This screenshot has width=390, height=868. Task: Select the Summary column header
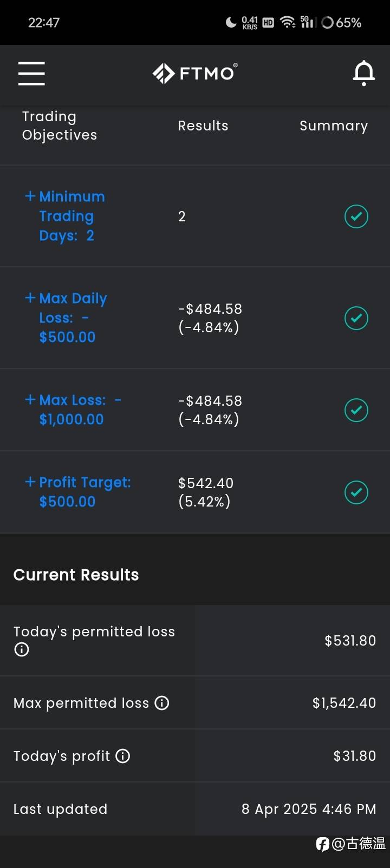pos(334,126)
